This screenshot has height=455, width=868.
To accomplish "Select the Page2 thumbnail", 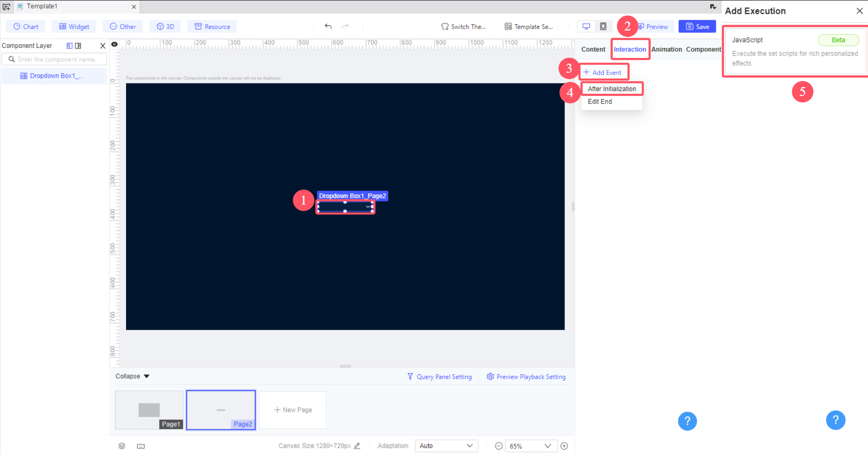I will [221, 410].
